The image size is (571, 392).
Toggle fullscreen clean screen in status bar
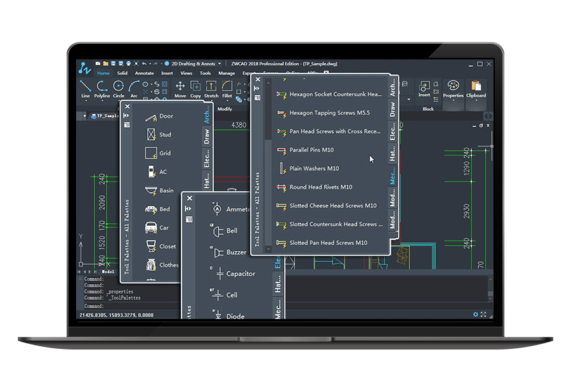pos(483,315)
